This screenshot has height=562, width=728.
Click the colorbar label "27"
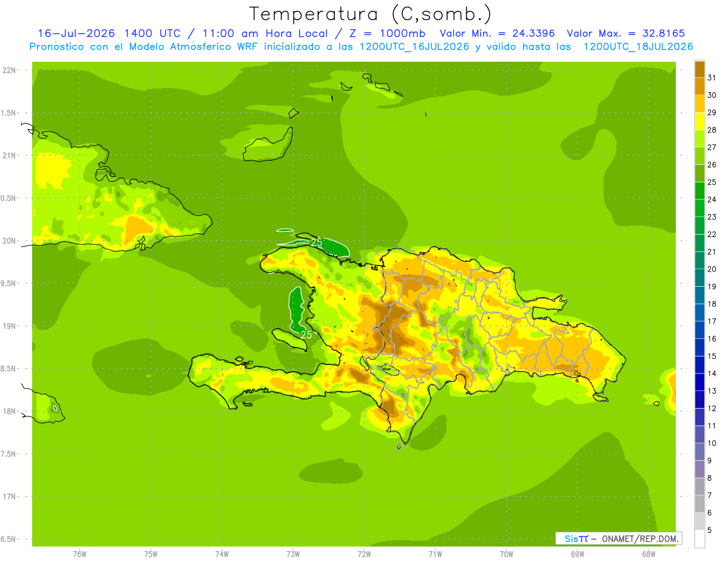(x=712, y=147)
